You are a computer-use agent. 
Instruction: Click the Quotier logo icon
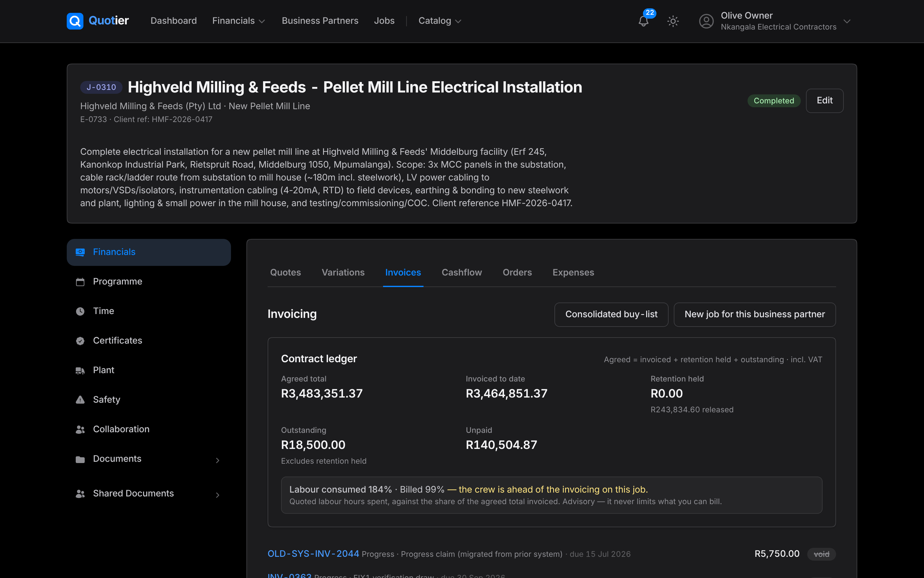(x=75, y=21)
